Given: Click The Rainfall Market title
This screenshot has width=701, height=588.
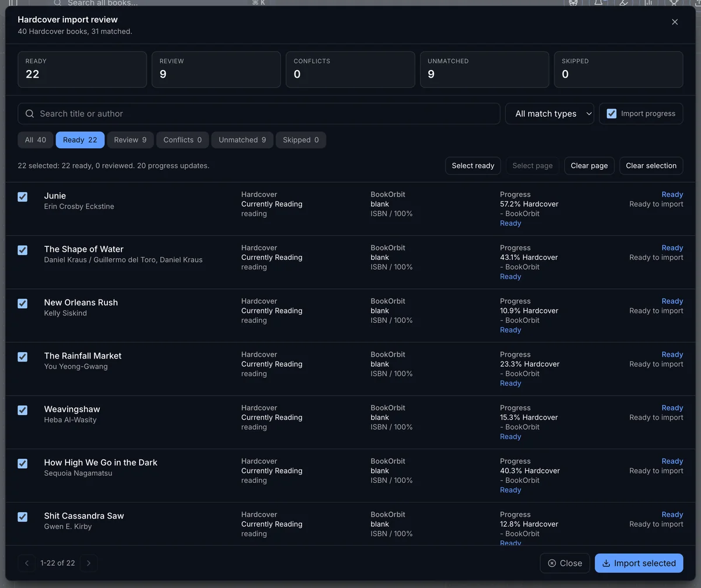Looking at the screenshot, I should (x=83, y=356).
